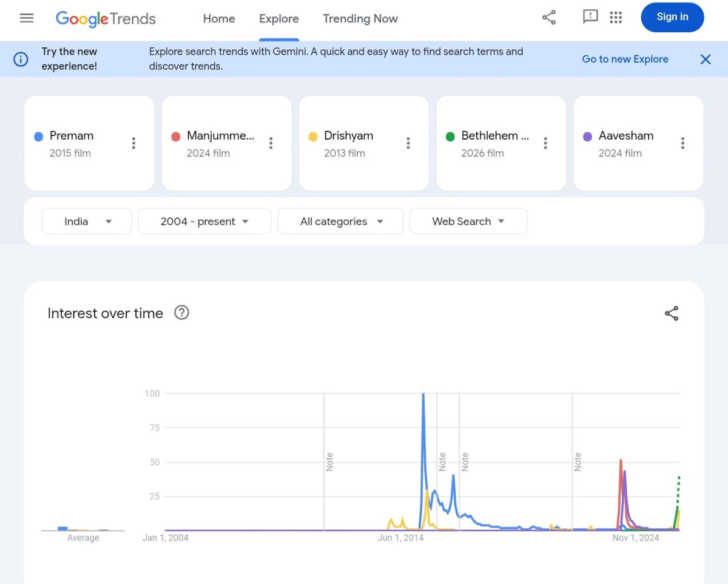Open the send feedback icon

(x=590, y=18)
